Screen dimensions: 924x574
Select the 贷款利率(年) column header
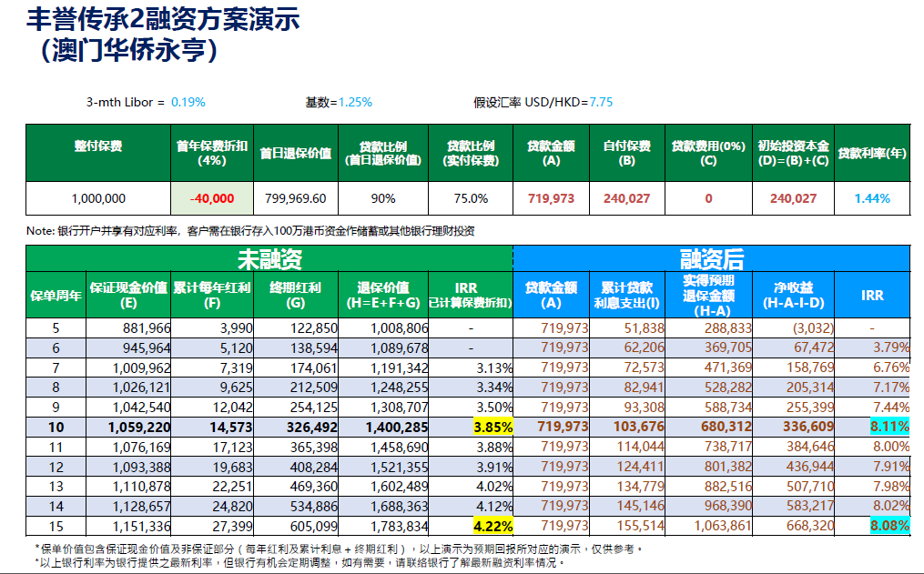pyautogui.click(x=872, y=154)
